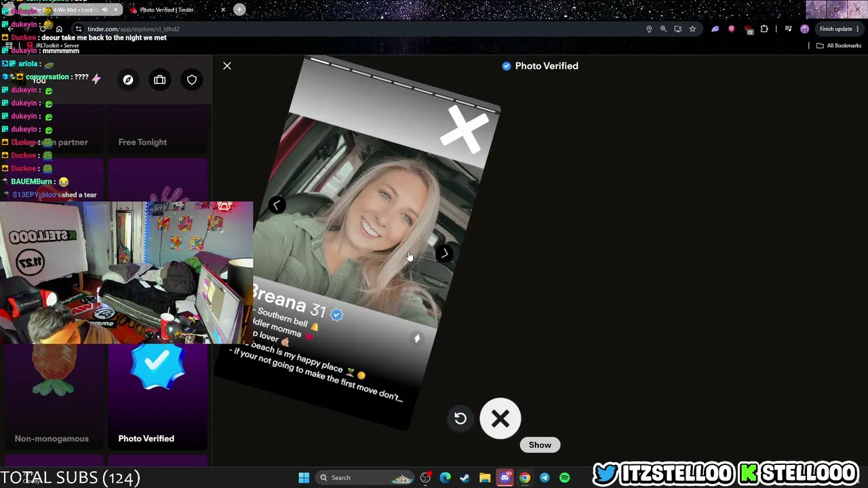868x488 pixels.
Task: Open the IRLToolkit Server bookmark
Action: point(53,45)
